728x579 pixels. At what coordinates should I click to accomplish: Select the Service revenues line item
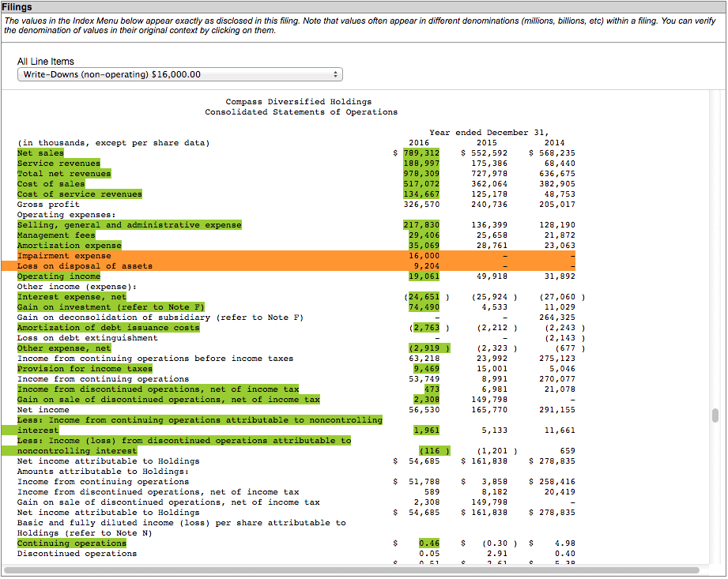[58, 164]
